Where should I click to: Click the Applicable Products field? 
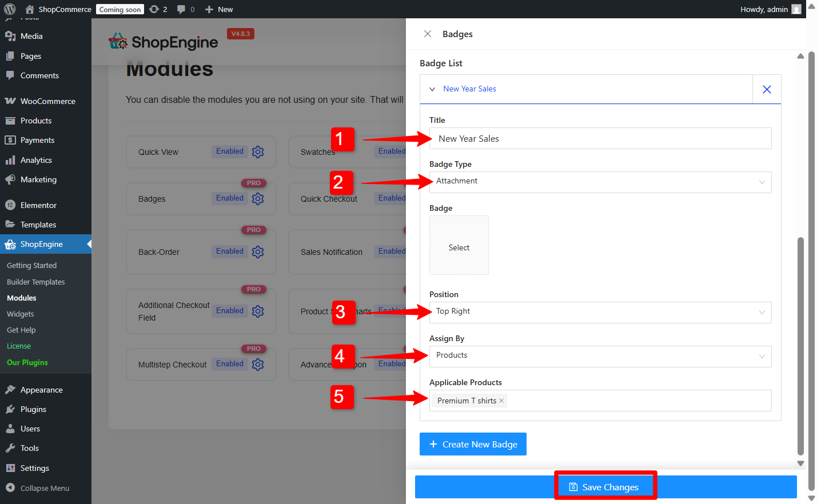click(x=600, y=401)
